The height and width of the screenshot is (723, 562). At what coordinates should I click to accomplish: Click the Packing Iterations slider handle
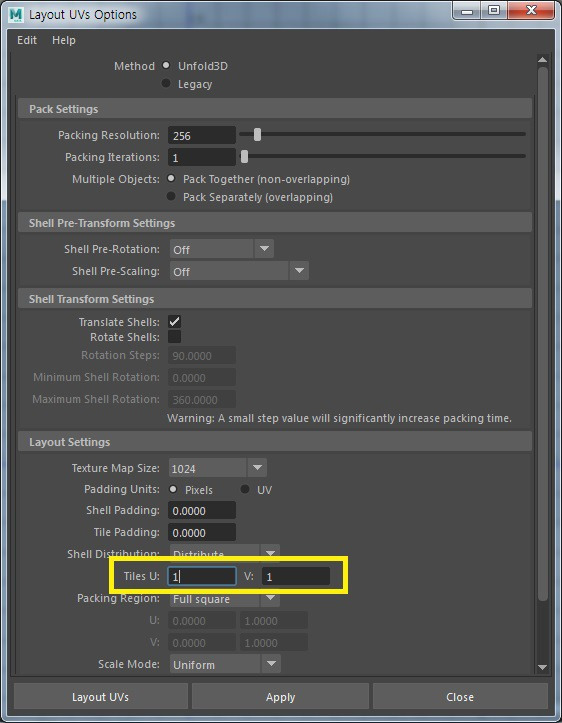244,156
